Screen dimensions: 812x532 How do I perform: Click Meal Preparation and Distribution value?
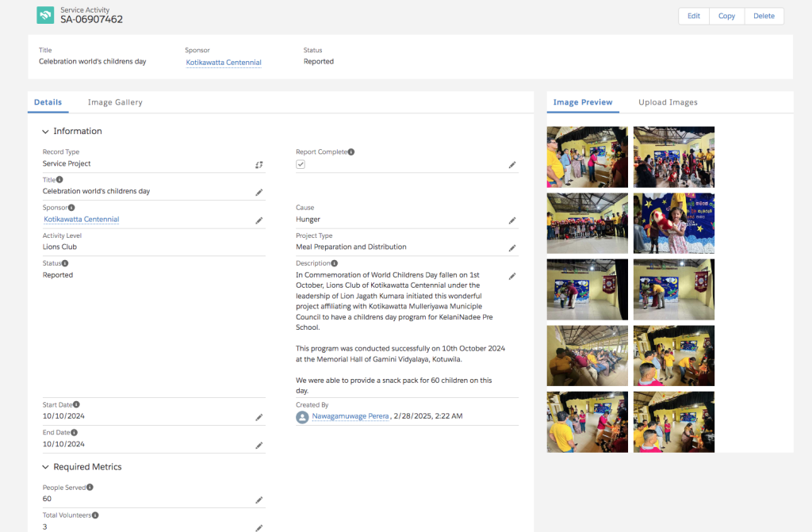351,247
